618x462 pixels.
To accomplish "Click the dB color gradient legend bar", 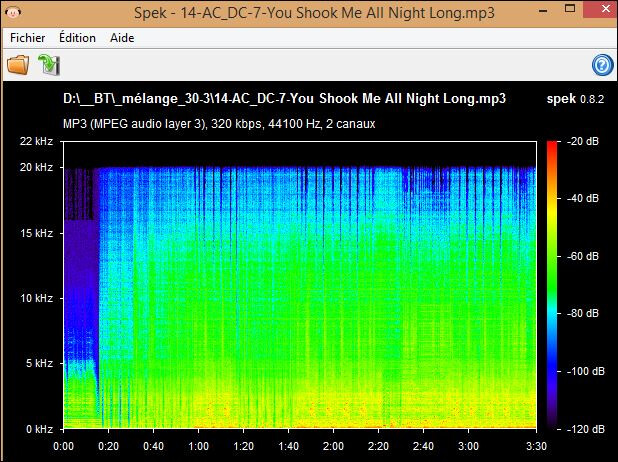I will [552, 285].
